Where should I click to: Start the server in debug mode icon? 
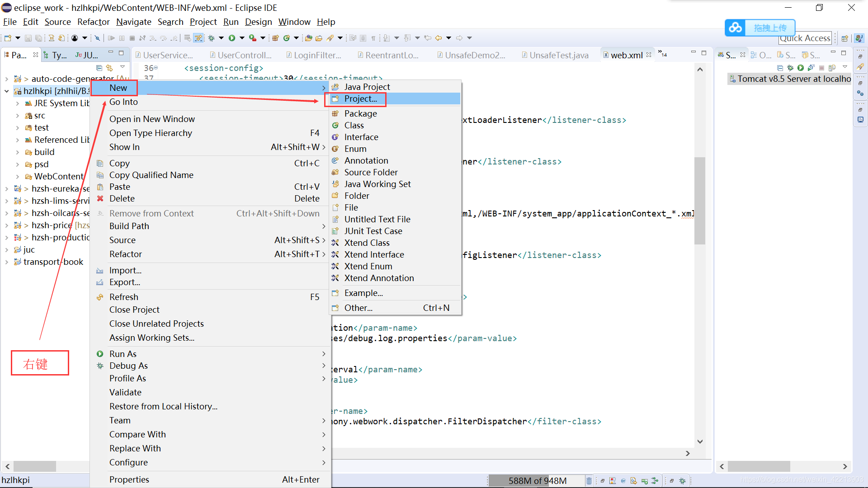coord(790,68)
